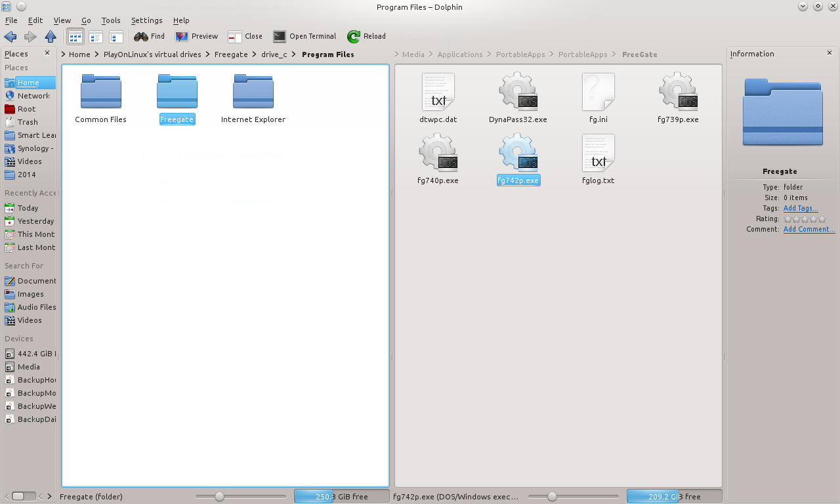Reload the current folder view
Viewport: 840px width, 504px height.
coord(367,37)
